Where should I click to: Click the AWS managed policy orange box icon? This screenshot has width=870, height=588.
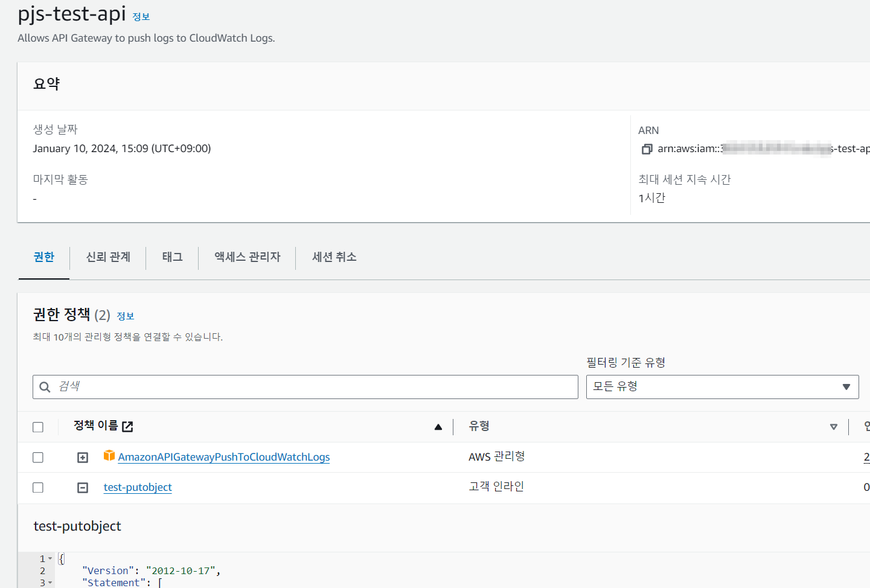(109, 455)
